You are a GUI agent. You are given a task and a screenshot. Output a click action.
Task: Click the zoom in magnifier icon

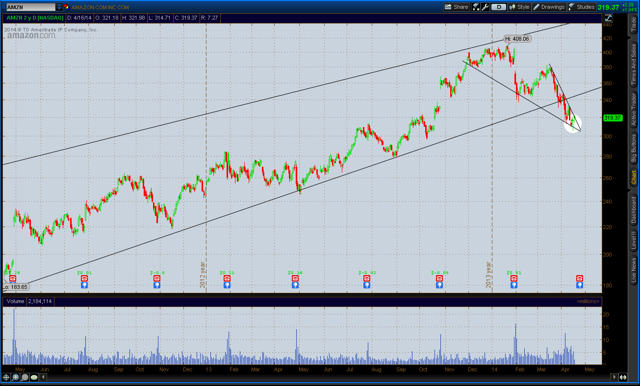pos(16,377)
